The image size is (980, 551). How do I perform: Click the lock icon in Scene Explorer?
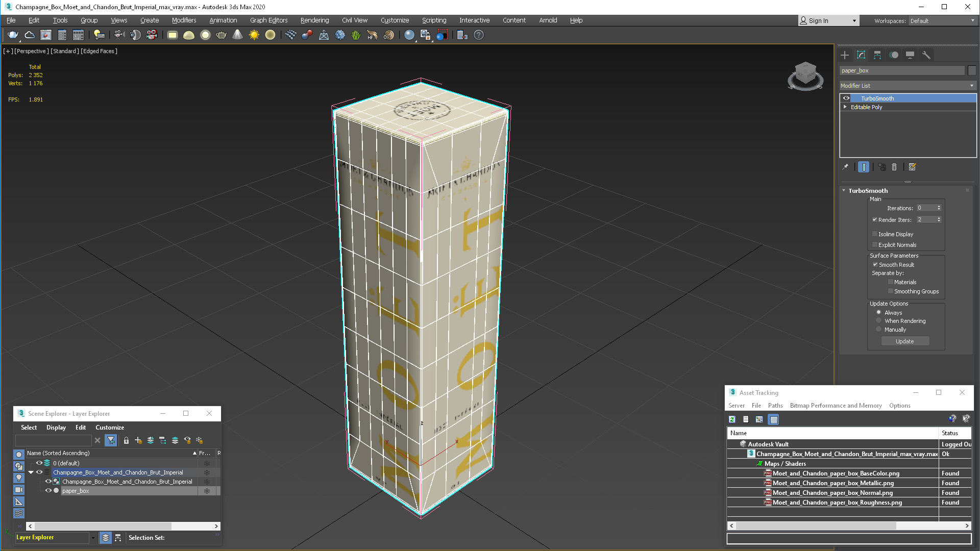pos(126,440)
